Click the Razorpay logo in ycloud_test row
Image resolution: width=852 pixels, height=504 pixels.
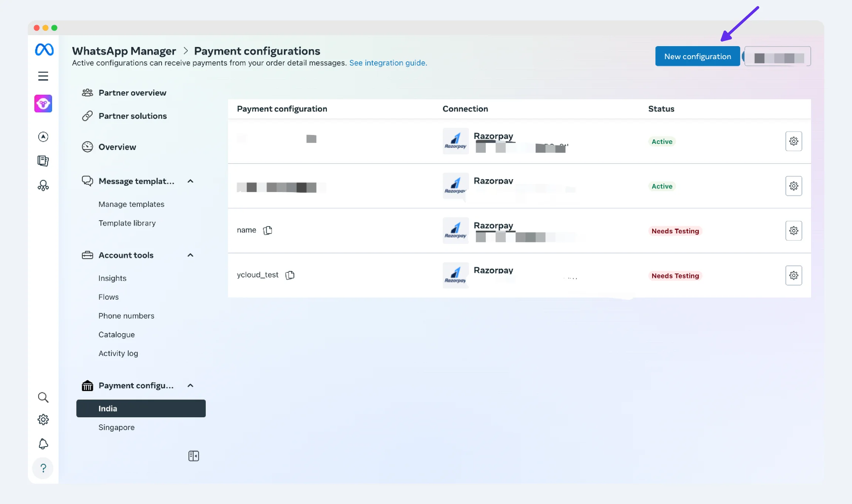click(x=456, y=275)
